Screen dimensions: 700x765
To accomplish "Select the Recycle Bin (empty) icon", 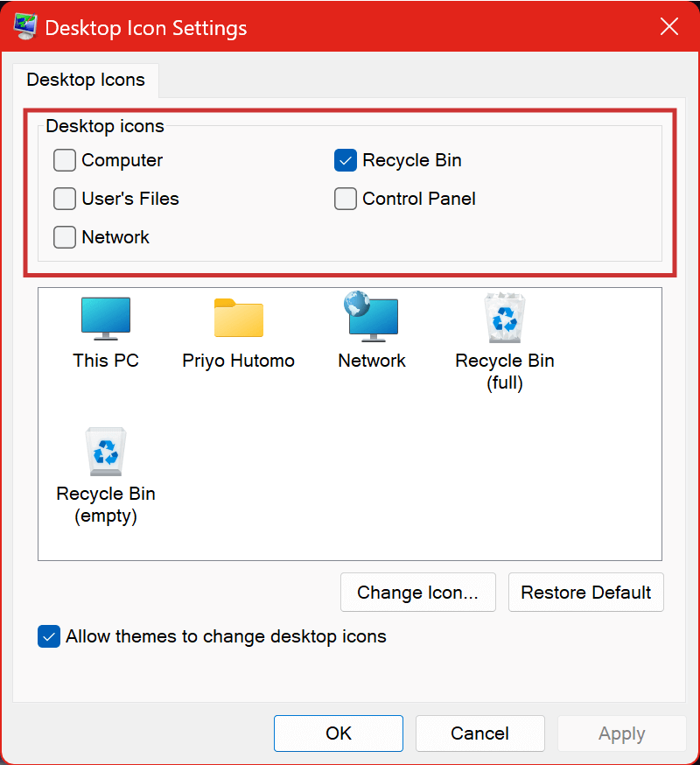I will click(x=106, y=452).
